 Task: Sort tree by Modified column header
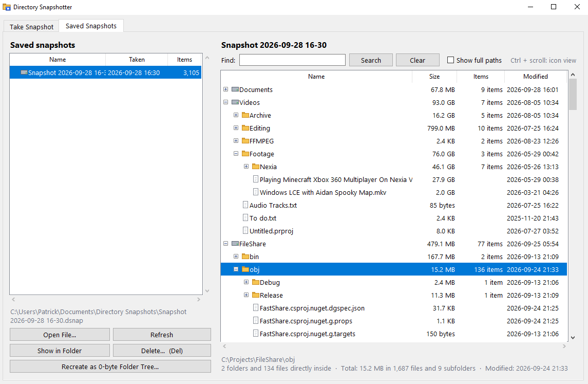(x=536, y=76)
